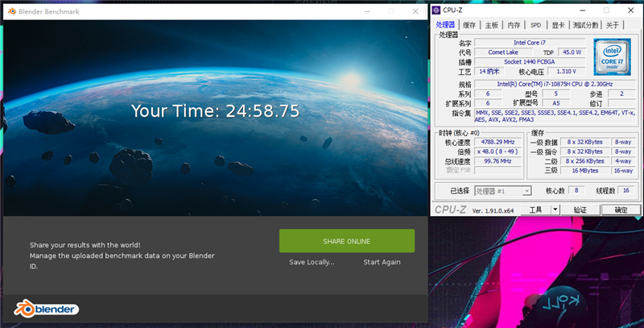Close the CPU-Z window

[x=631, y=10]
